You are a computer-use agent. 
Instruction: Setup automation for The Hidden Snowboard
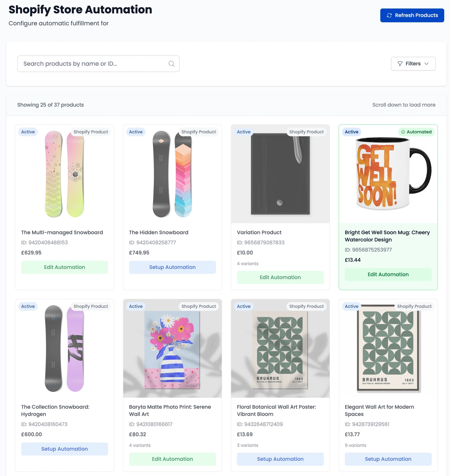[x=172, y=267]
